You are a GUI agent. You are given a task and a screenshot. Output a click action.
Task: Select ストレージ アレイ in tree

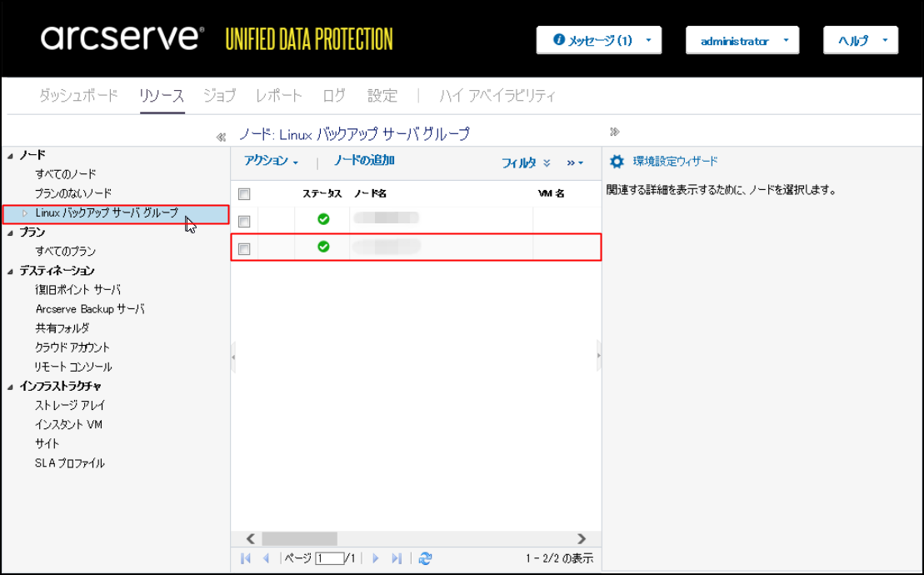point(70,405)
